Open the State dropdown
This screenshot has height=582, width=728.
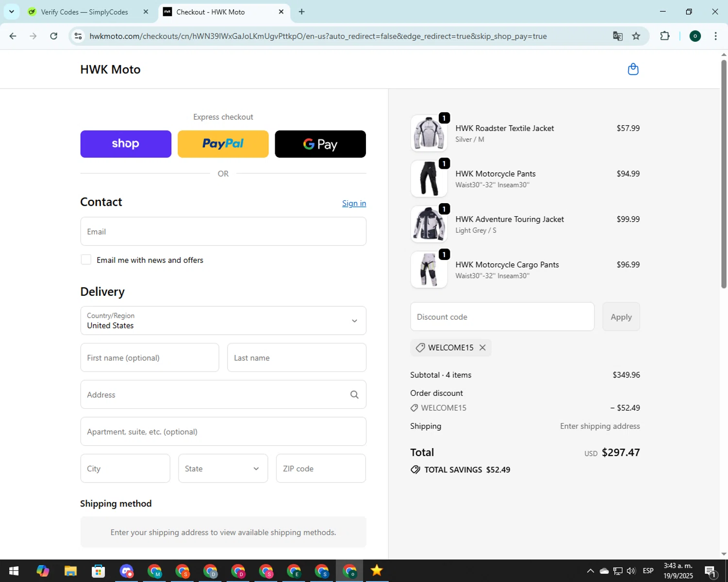click(x=223, y=469)
